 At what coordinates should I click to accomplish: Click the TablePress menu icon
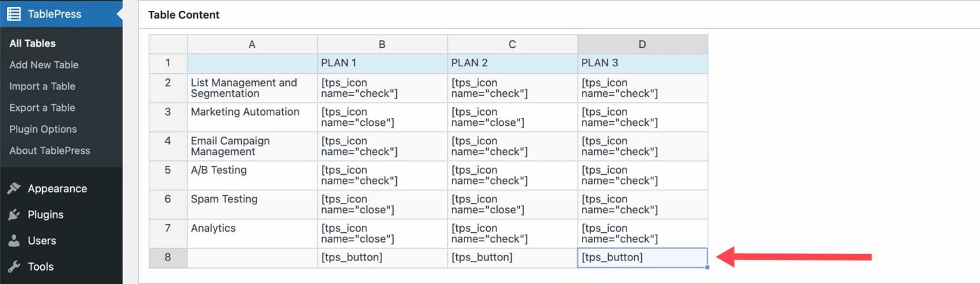coord(13,14)
